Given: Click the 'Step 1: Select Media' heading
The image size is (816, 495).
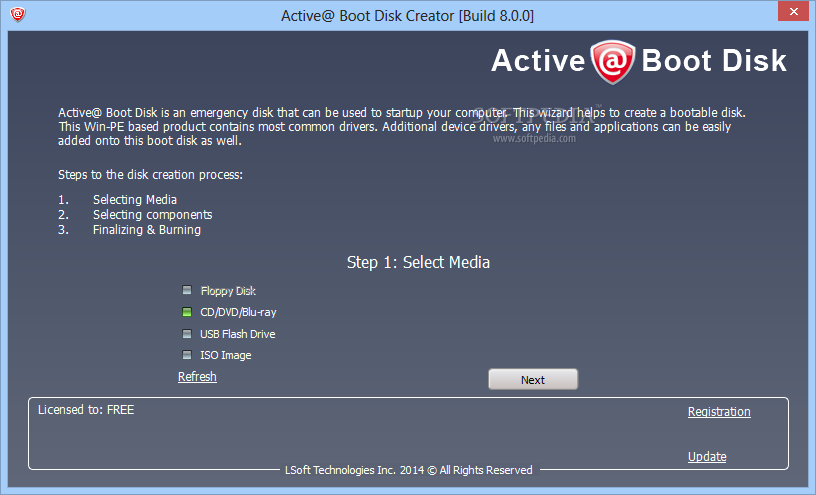Looking at the screenshot, I should click(418, 262).
